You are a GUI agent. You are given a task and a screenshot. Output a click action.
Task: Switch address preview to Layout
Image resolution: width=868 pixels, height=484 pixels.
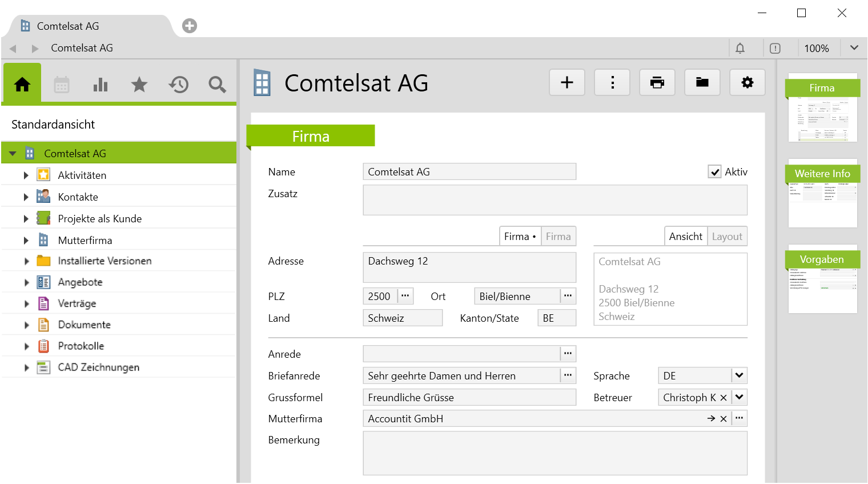coord(727,237)
